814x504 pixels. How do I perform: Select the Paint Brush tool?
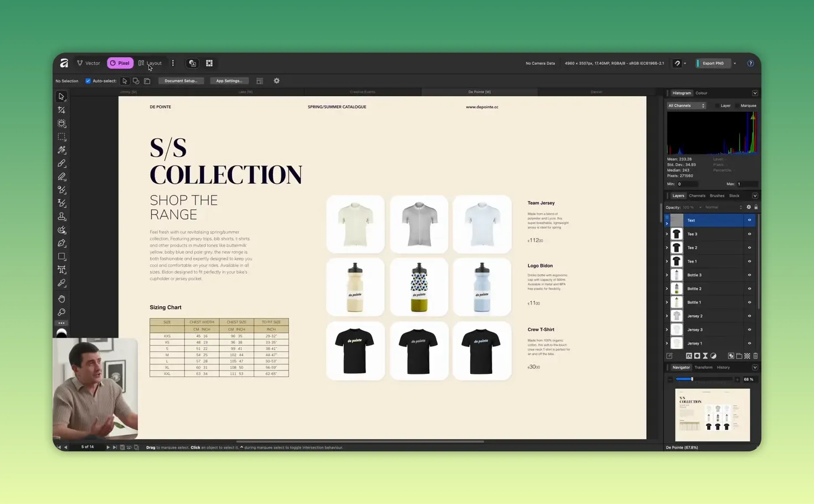tap(61, 163)
